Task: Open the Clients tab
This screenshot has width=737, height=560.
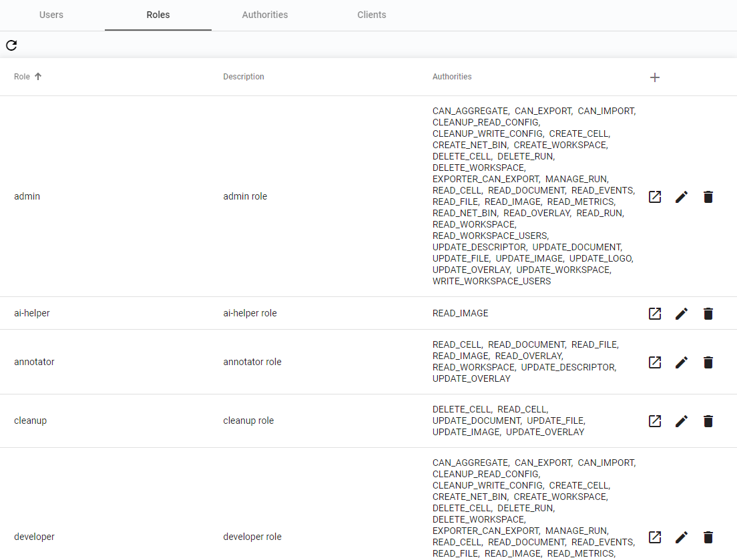Action: pyautogui.click(x=372, y=15)
